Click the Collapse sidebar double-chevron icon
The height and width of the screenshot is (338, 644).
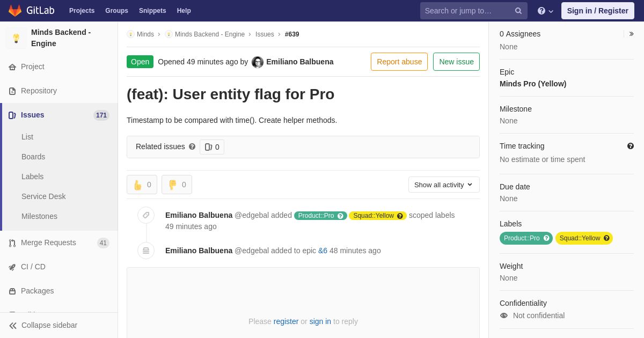(13, 326)
